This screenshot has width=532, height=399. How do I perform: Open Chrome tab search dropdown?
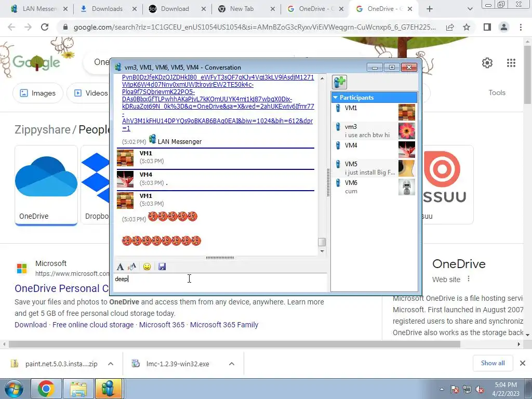click(x=470, y=9)
